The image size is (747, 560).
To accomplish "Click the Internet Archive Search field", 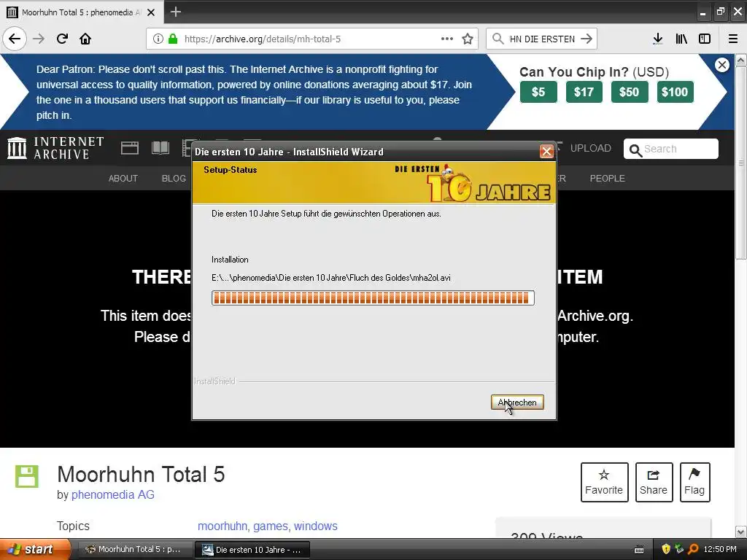I will [x=671, y=149].
